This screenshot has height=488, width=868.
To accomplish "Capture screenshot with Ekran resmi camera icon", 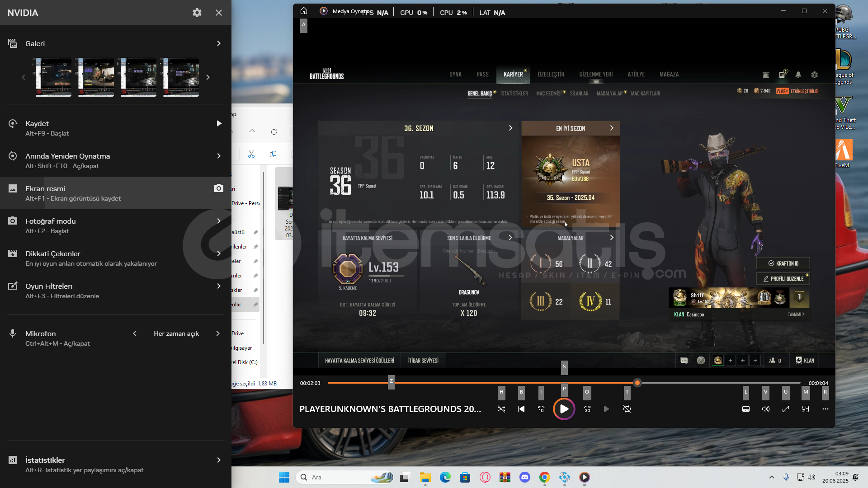I will coord(219,188).
